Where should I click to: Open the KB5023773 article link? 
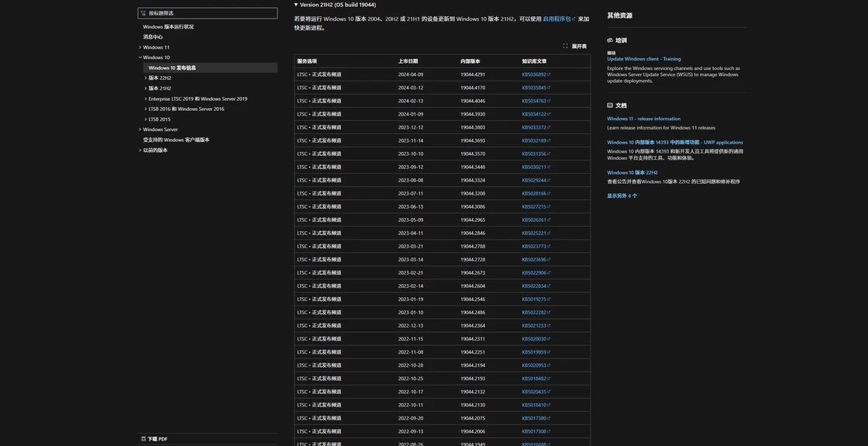536,247
